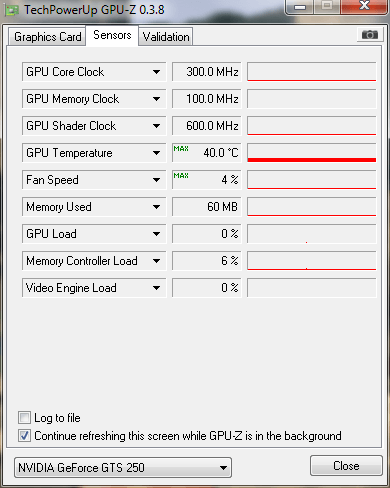Image resolution: width=390 pixels, height=488 pixels.
Task: Disable Continue refreshing in background checkbox
Action: pyautogui.click(x=24, y=436)
